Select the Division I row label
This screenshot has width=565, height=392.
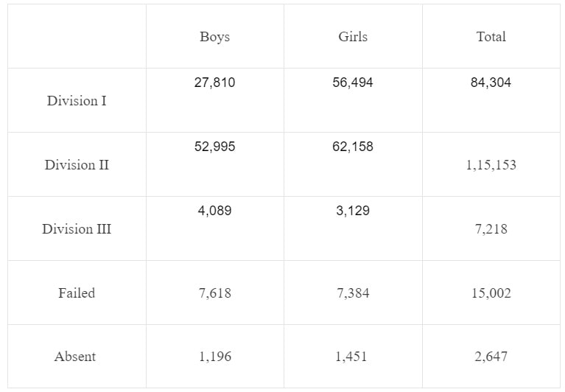tap(77, 100)
